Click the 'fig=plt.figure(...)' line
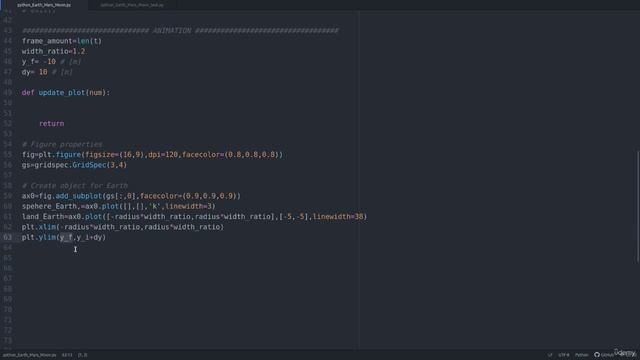The height and width of the screenshot is (360, 640). point(152,155)
